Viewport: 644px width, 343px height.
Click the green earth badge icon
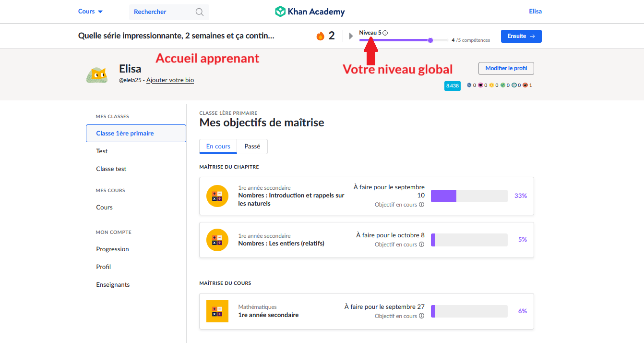[x=503, y=85]
